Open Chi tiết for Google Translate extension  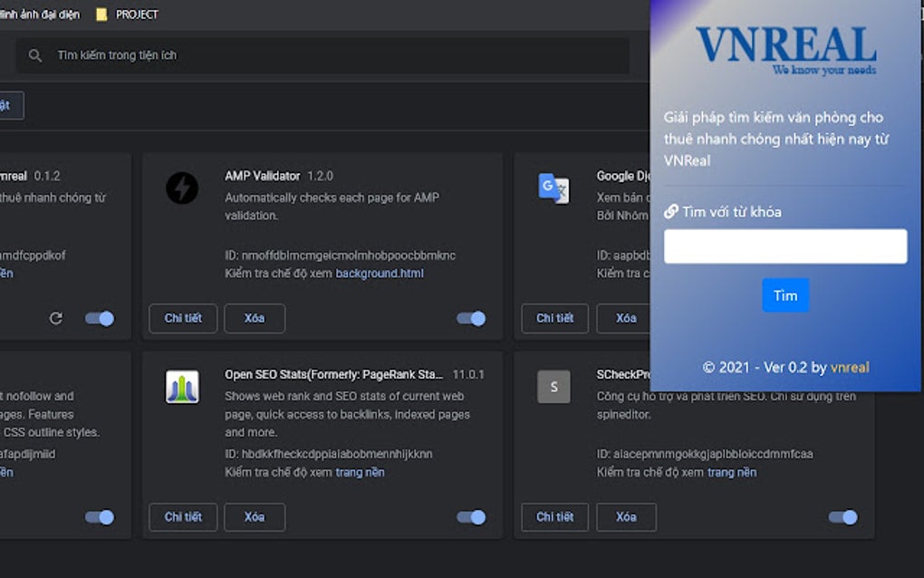pos(554,318)
